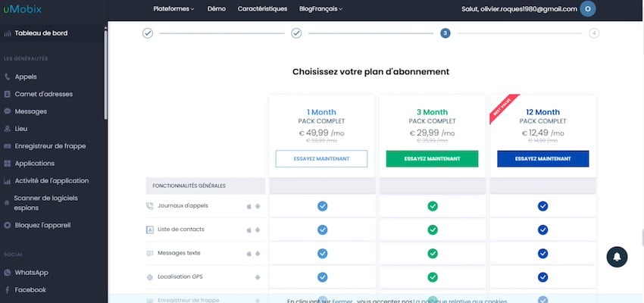Click the Android icon in Liste de contacts row

(258, 230)
